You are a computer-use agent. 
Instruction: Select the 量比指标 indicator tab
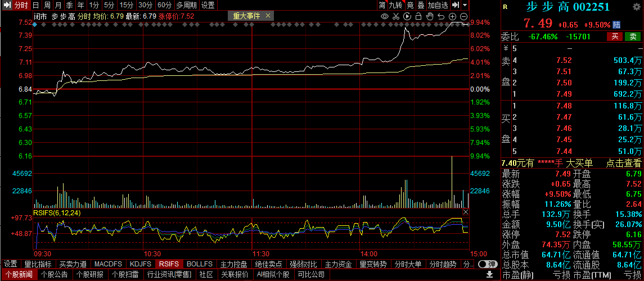click(38, 264)
